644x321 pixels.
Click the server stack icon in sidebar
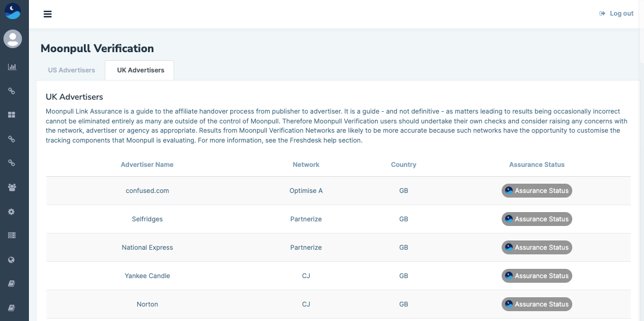[x=12, y=235]
